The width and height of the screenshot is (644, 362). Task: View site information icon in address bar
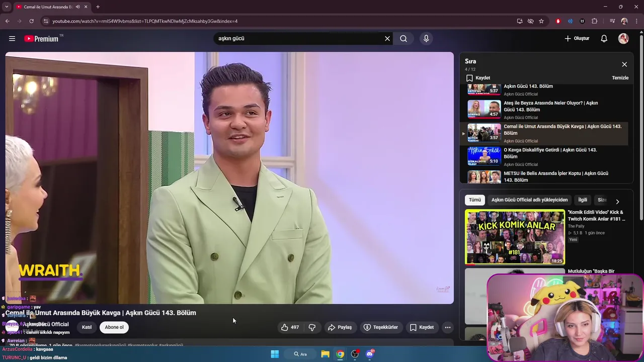coord(46,21)
